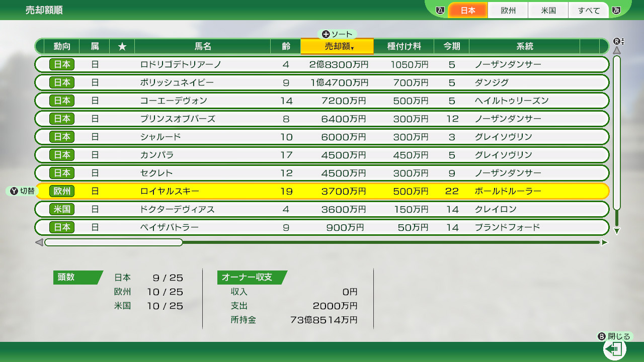The image size is (644, 362).
Task: Click the 種付け料 column header
Action: tap(404, 46)
